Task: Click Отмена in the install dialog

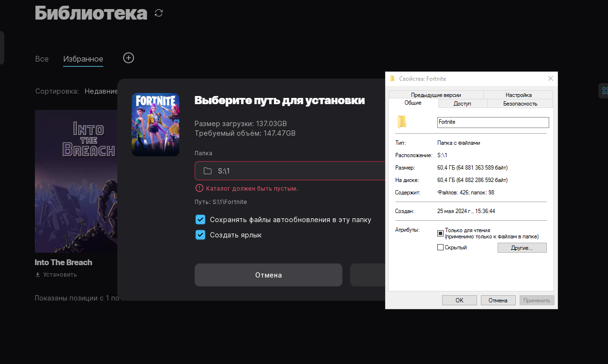Action: 268,275
